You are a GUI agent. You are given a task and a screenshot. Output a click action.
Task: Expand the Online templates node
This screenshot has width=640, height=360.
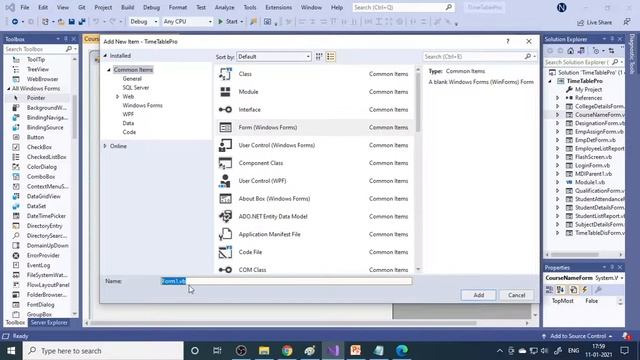coord(105,146)
